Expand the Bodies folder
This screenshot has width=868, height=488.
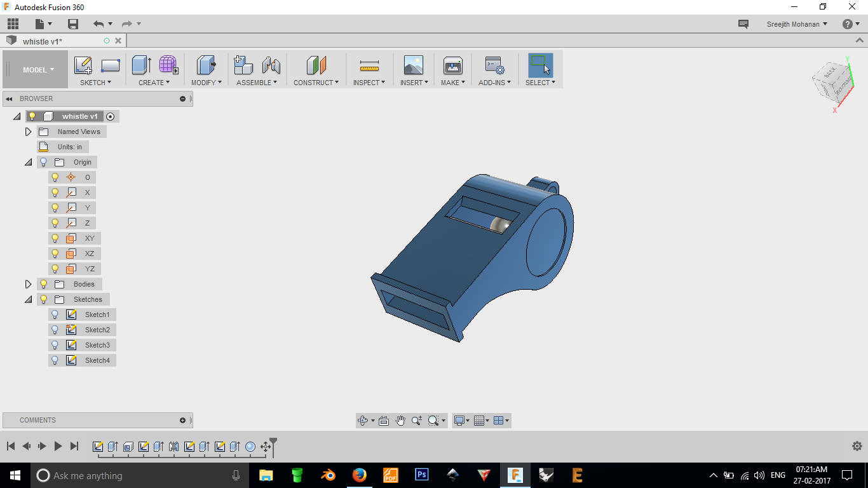pos(28,284)
